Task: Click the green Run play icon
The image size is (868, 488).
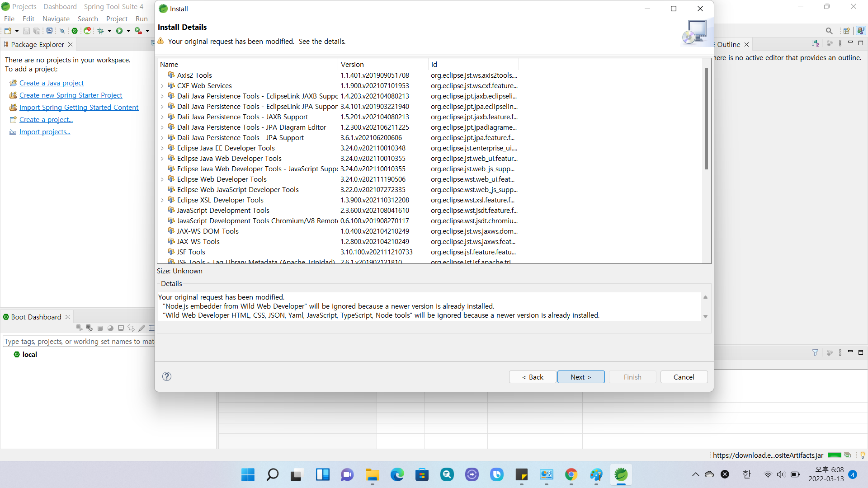Action: [119, 31]
